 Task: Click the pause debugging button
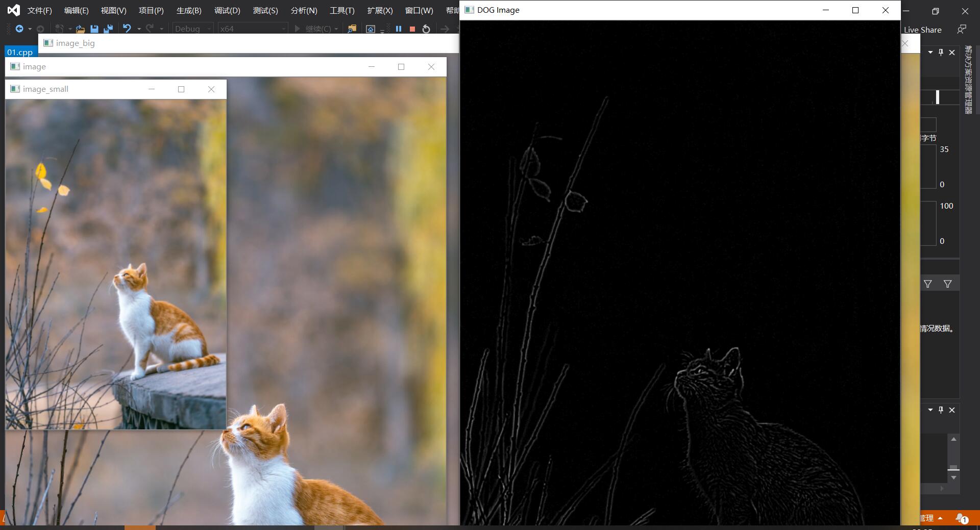(399, 29)
